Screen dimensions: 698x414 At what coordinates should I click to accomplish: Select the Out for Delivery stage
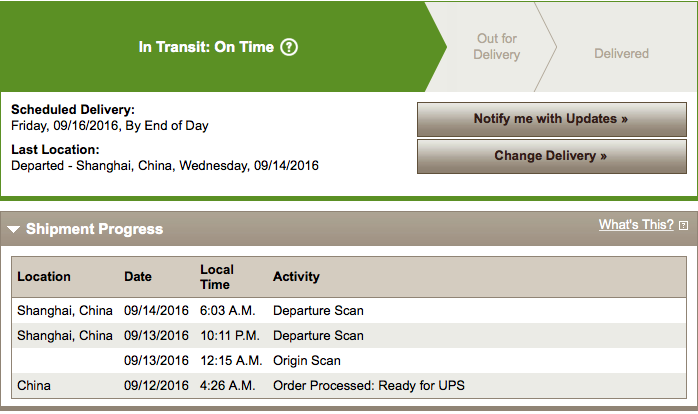click(496, 47)
